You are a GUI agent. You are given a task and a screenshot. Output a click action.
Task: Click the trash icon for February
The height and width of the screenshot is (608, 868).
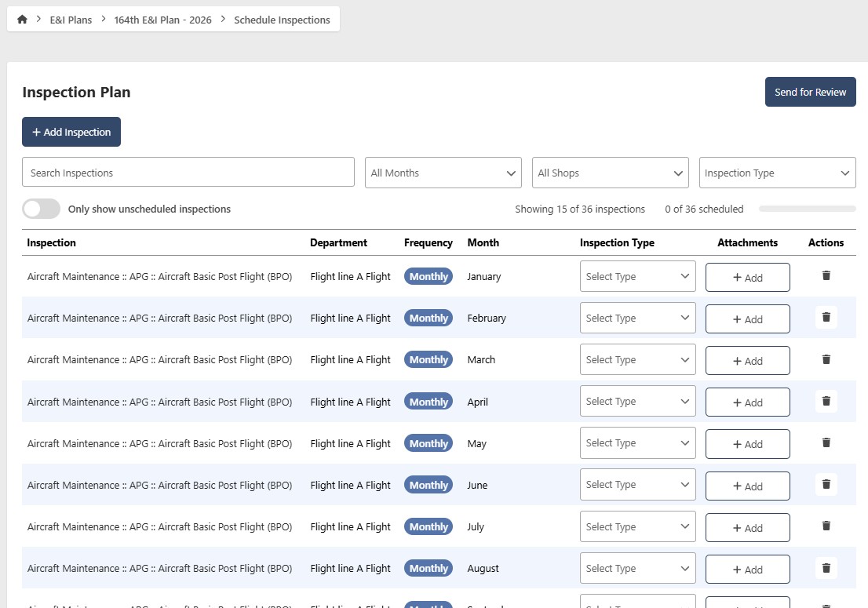click(826, 317)
